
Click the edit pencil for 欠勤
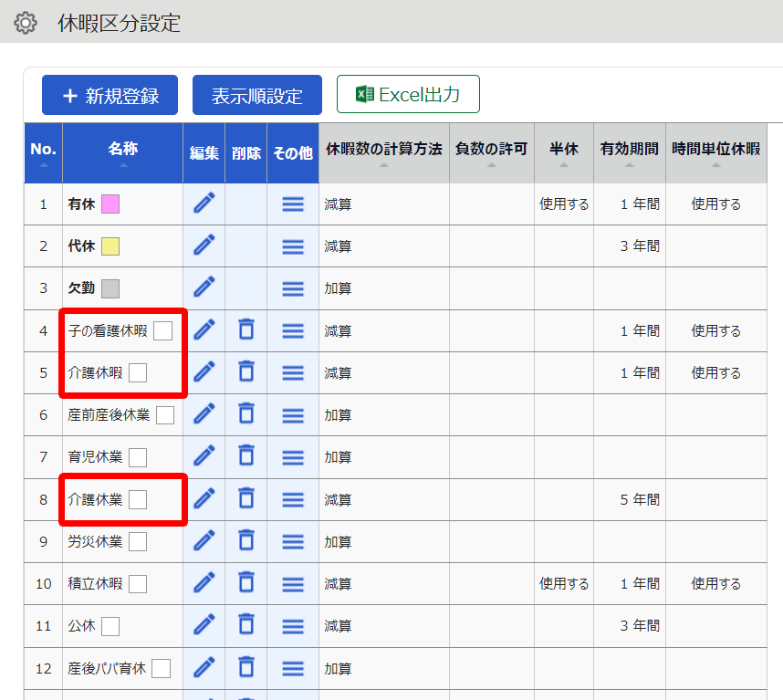coord(204,288)
